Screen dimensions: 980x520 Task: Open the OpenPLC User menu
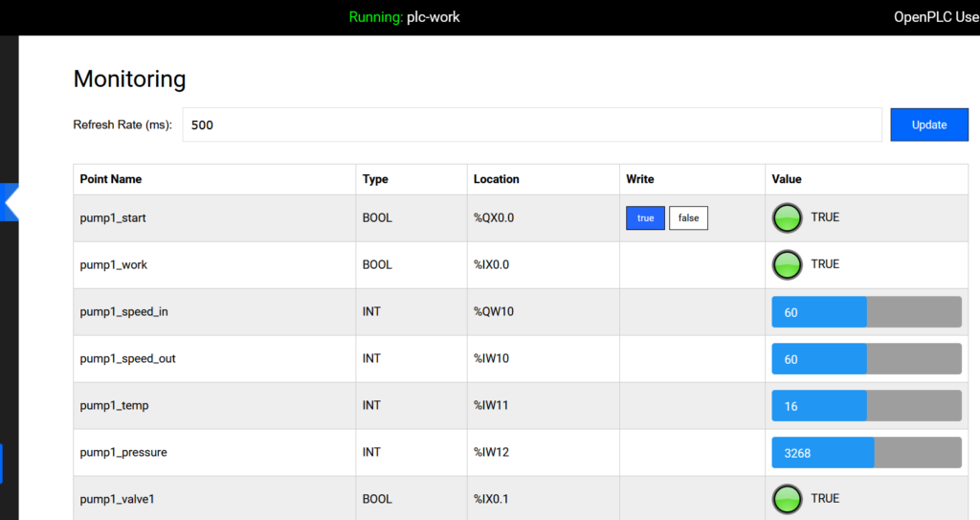pos(935,17)
